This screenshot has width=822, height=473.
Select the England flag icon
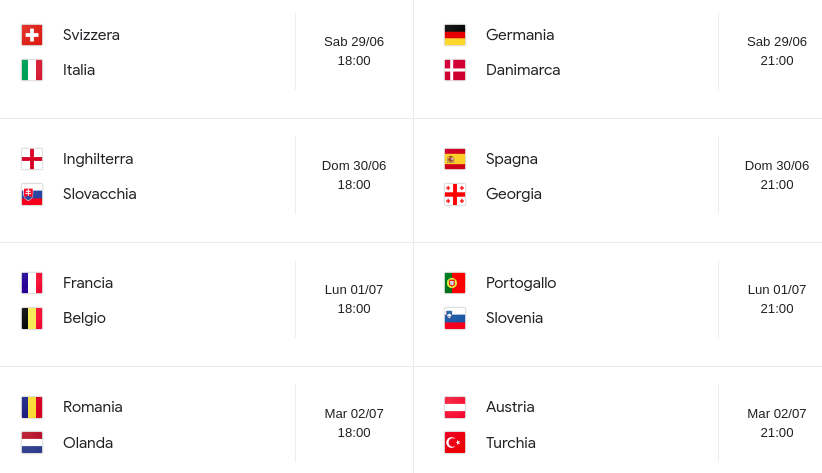(x=32, y=159)
